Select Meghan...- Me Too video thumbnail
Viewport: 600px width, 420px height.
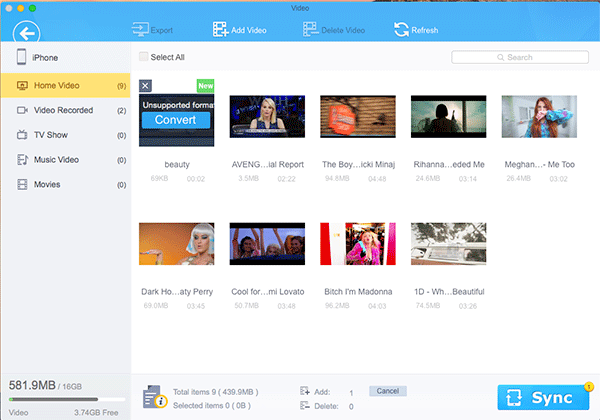coord(539,116)
